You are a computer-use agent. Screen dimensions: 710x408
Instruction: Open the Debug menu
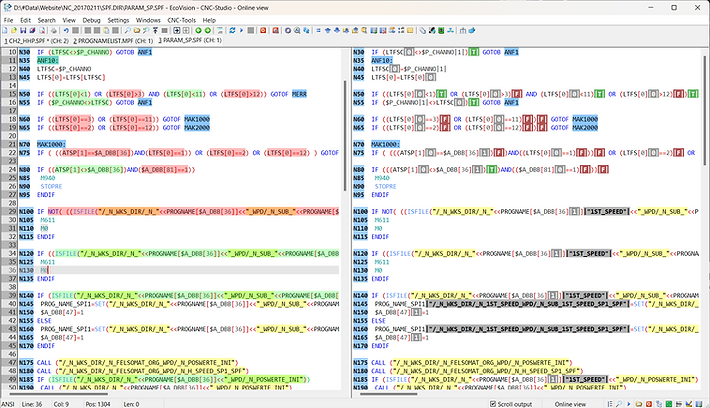(x=90, y=19)
